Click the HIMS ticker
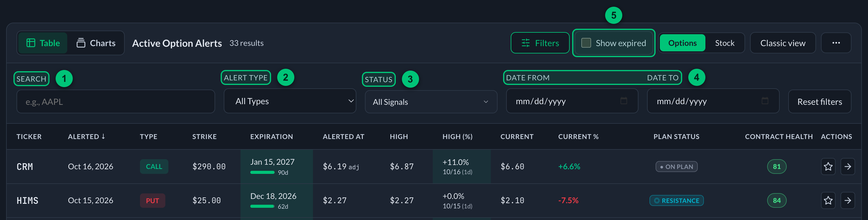Image resolution: width=868 pixels, height=220 pixels. [x=27, y=200]
